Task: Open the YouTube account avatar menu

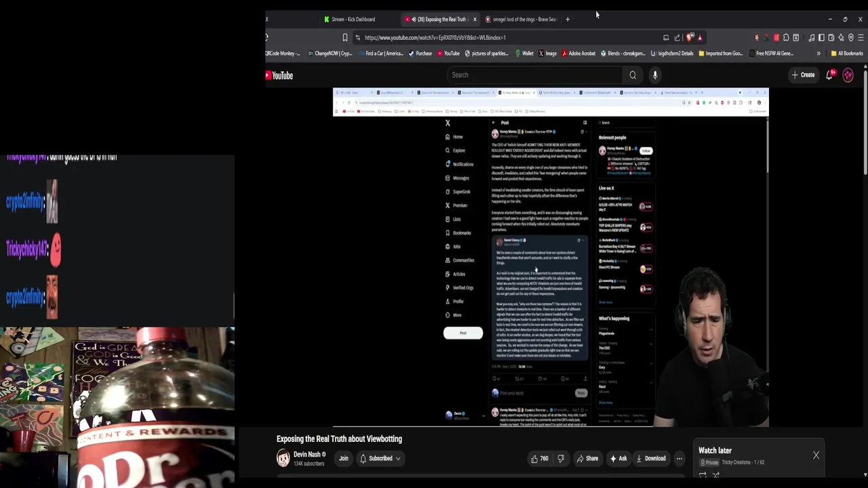Action: pos(848,75)
